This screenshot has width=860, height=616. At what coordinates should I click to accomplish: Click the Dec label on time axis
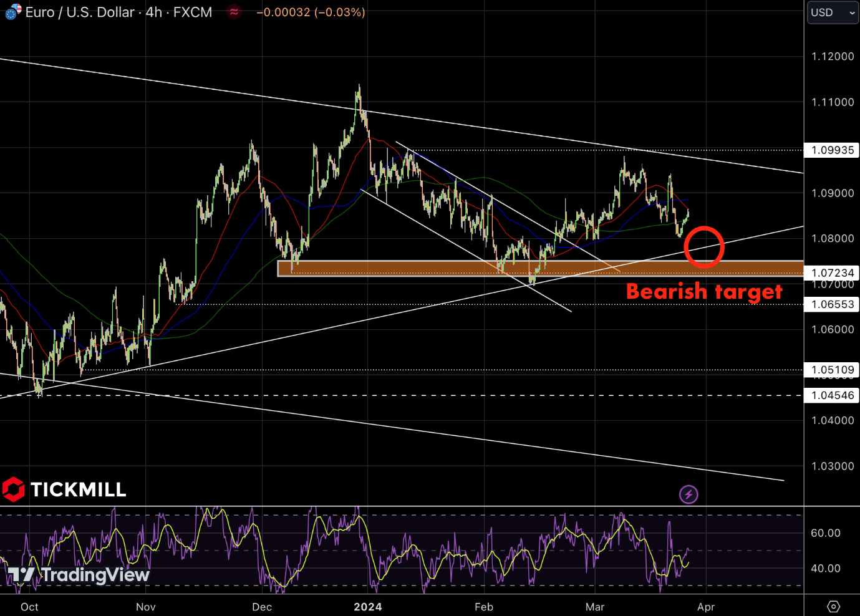pyautogui.click(x=262, y=607)
